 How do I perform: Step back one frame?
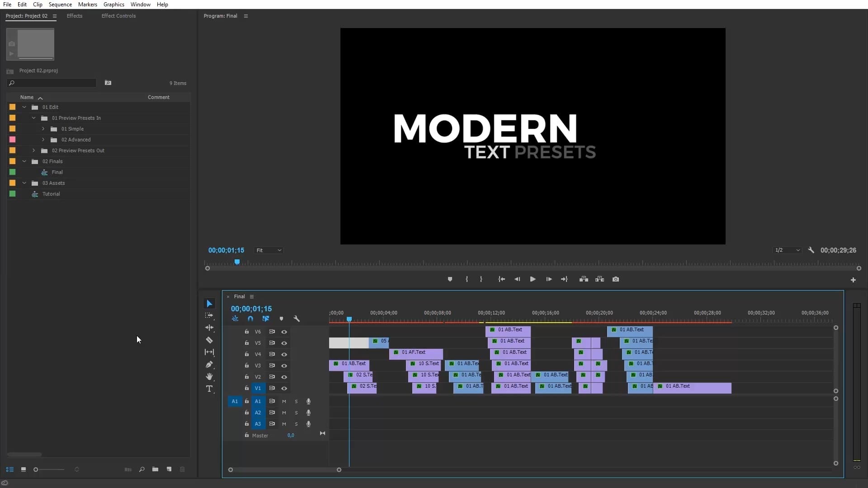click(x=517, y=279)
